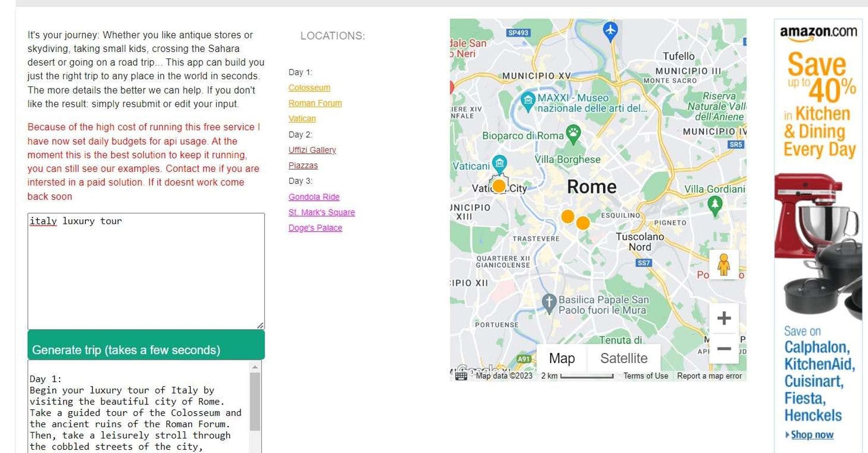Screen dimensions: 868x453
Task: Click the itinerary output scrollbar thumb
Action: click(x=255, y=401)
